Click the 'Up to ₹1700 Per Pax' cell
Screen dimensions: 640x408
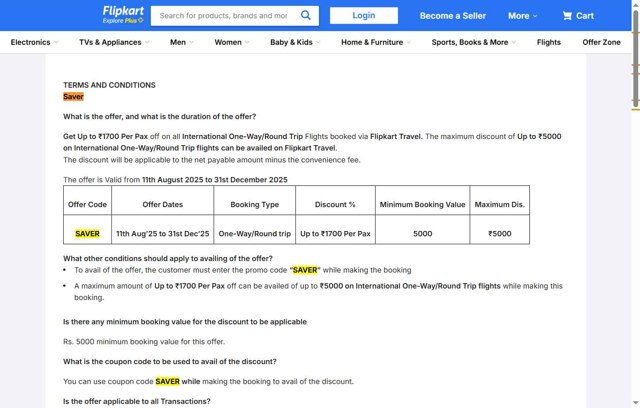click(336, 234)
